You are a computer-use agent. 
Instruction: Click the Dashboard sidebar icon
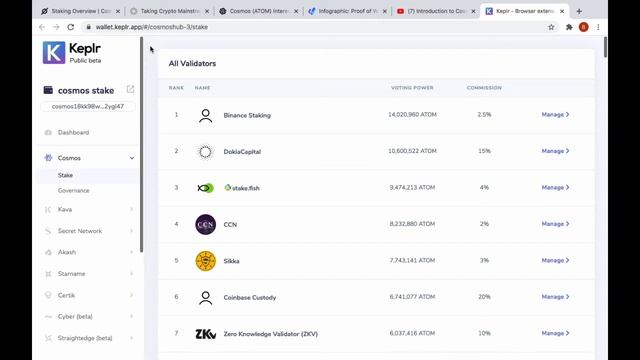[48, 132]
